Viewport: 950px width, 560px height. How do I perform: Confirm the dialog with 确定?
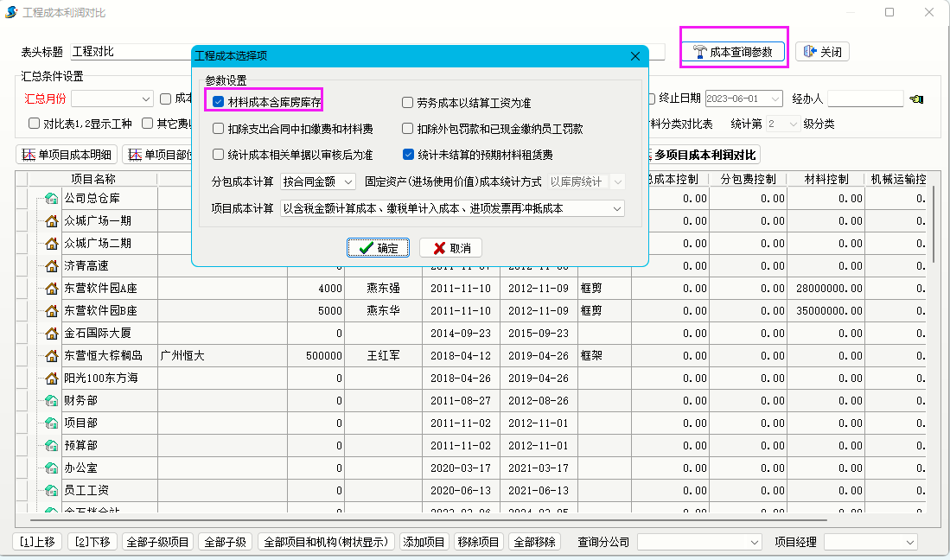coord(378,248)
